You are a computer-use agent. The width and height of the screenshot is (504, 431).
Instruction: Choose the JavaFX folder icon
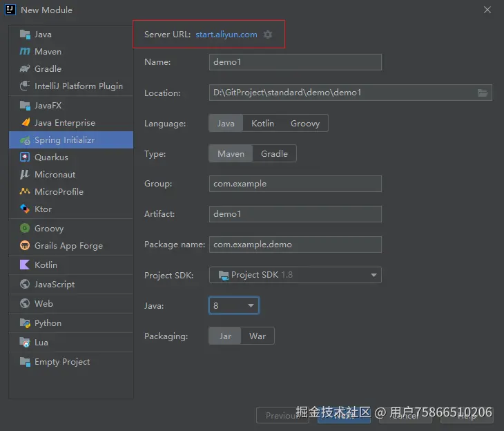(x=25, y=105)
